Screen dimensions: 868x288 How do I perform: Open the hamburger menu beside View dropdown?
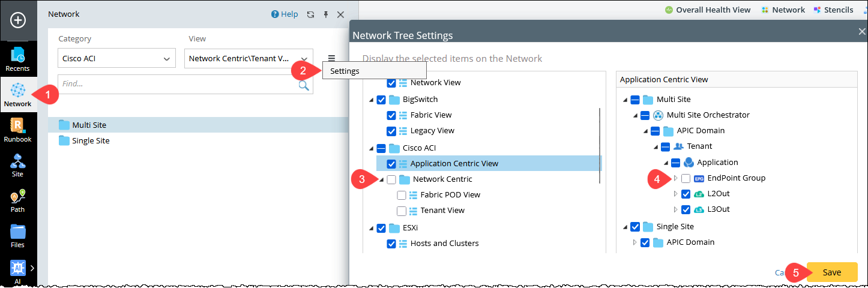coord(331,58)
